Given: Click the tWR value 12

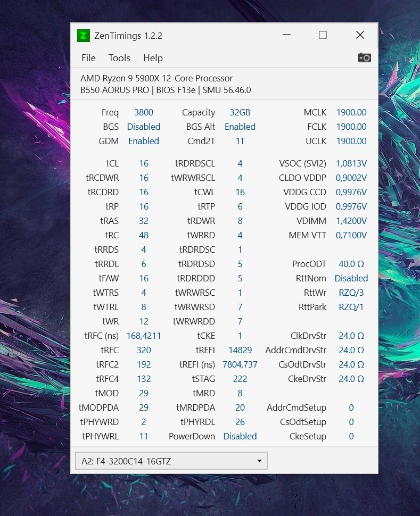Looking at the screenshot, I should pyautogui.click(x=144, y=321).
